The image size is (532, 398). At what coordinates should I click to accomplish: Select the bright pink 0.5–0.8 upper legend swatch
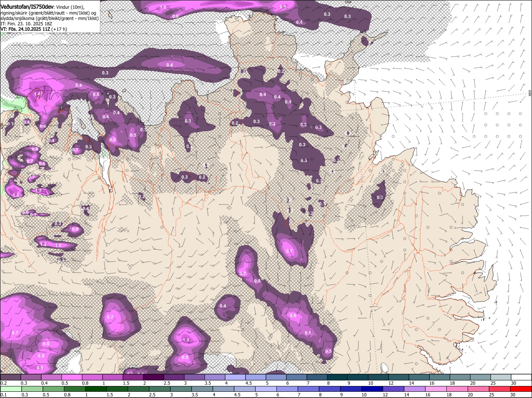[72, 377]
